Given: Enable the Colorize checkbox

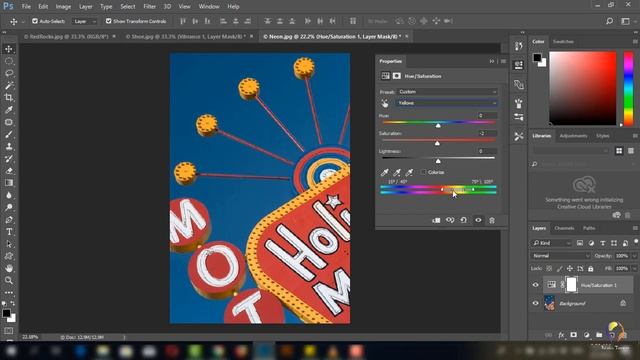Looking at the screenshot, I should click(x=423, y=172).
